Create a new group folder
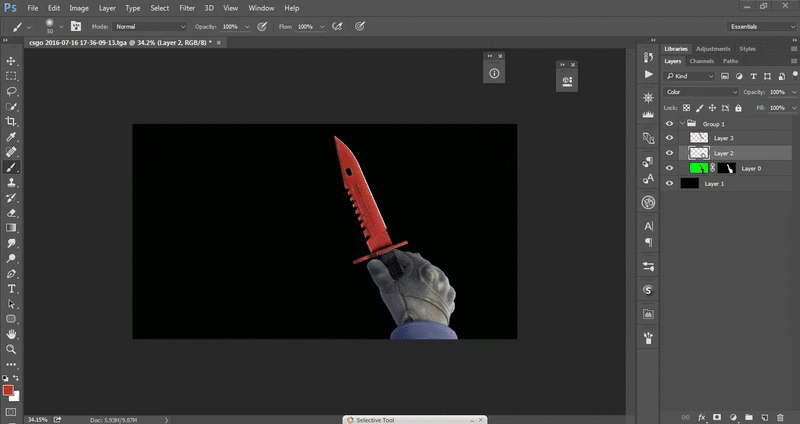The image size is (800, 424). click(748, 417)
